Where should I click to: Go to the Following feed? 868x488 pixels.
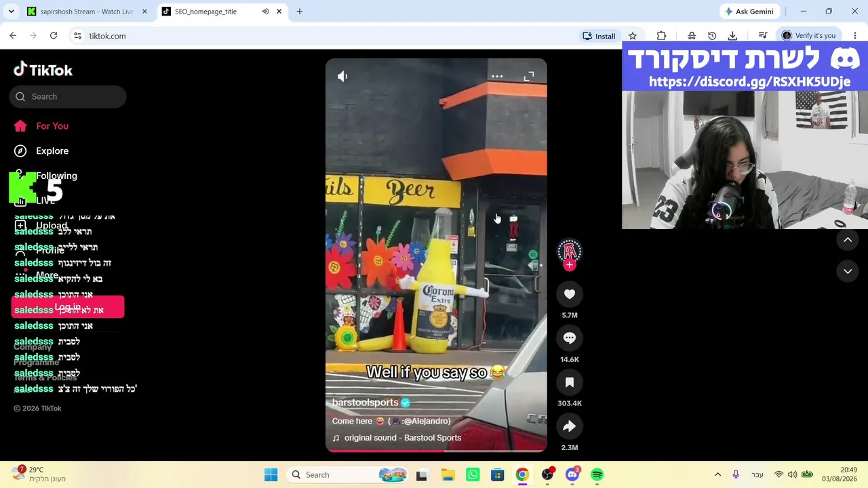(56, 176)
